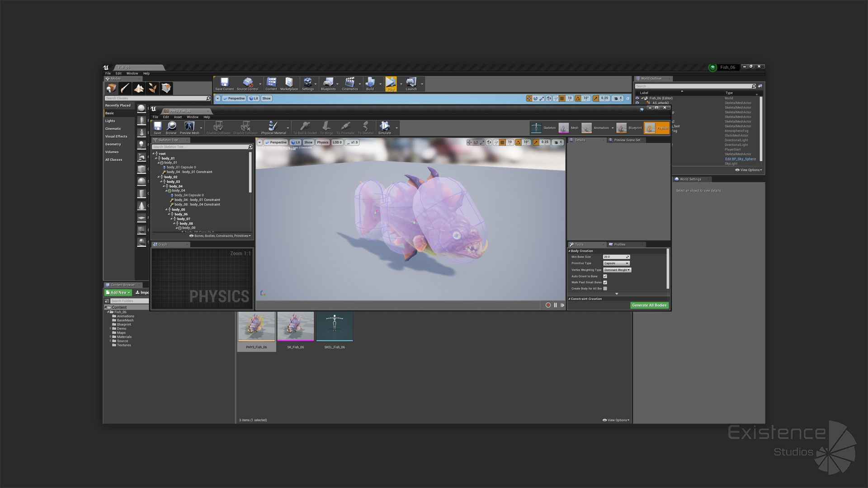Click Simulate in physics editor toolbar
This screenshot has width=868, height=488.
(x=385, y=128)
